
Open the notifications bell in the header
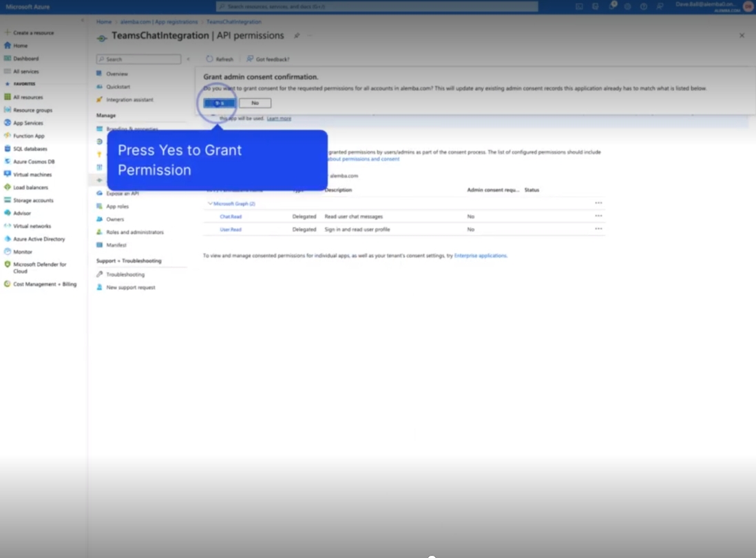611,6
